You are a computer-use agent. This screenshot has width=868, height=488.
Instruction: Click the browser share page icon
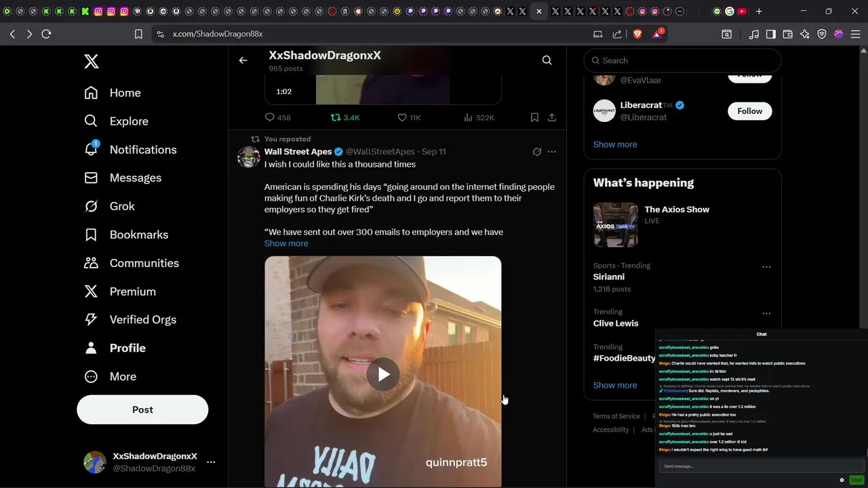pyautogui.click(x=617, y=34)
